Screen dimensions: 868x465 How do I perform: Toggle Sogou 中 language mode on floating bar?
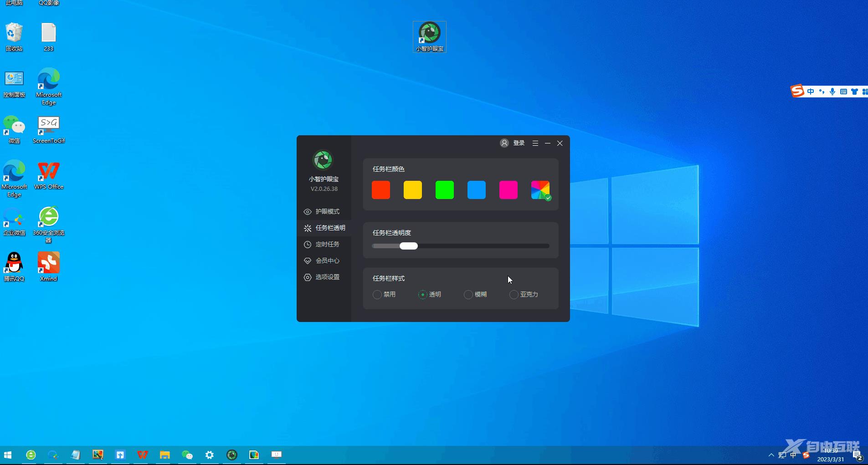811,92
